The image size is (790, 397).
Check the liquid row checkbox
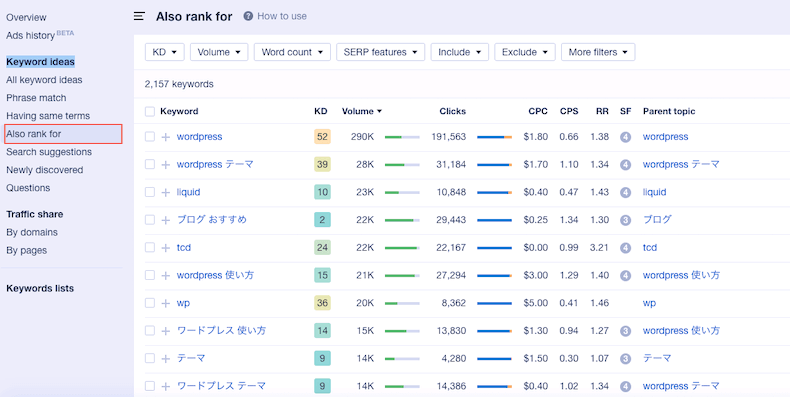click(x=150, y=192)
